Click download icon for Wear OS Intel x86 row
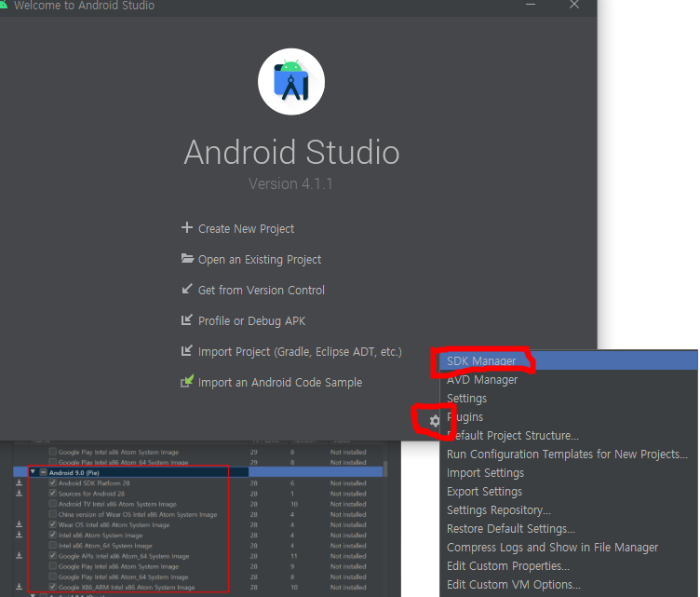The width and height of the screenshot is (700, 597). click(x=20, y=524)
